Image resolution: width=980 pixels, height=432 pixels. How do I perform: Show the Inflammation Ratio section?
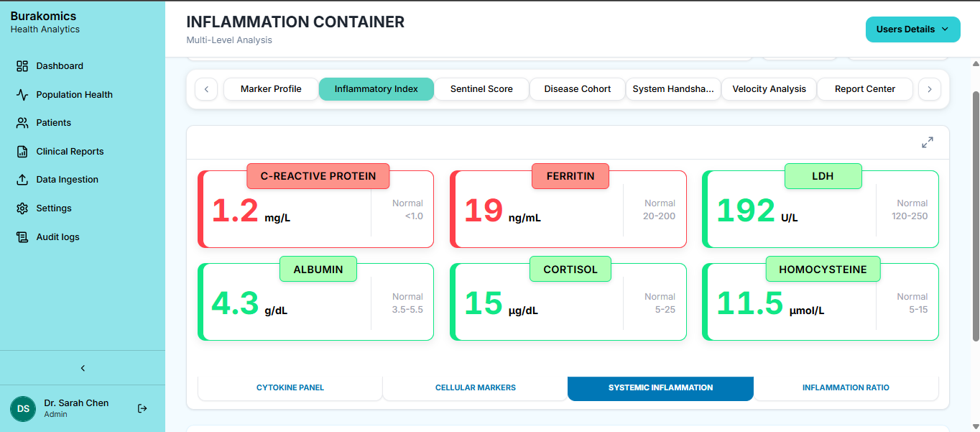(846, 387)
